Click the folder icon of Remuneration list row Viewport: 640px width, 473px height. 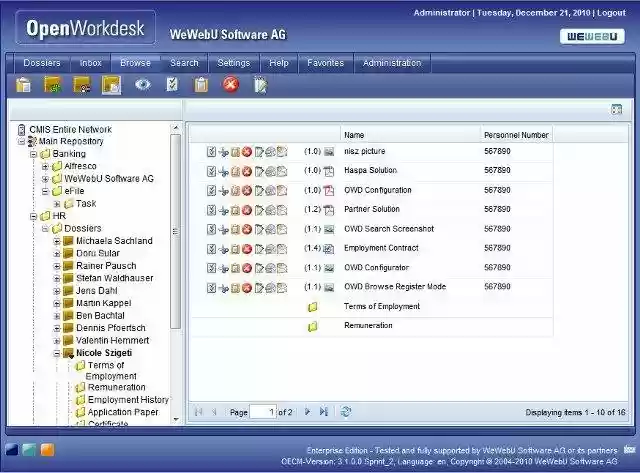[312, 326]
